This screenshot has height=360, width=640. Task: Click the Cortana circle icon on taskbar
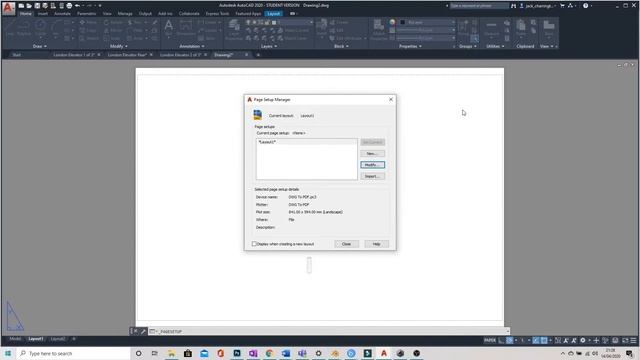(x=138, y=353)
